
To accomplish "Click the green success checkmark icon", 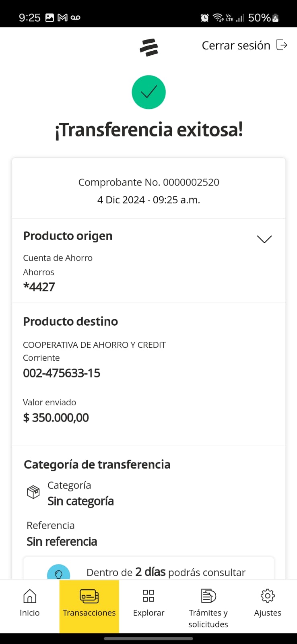I will click(x=148, y=92).
